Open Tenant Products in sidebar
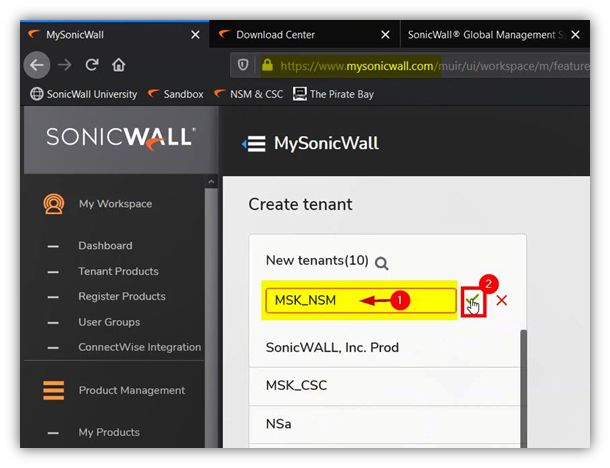610x468 pixels. click(x=118, y=271)
